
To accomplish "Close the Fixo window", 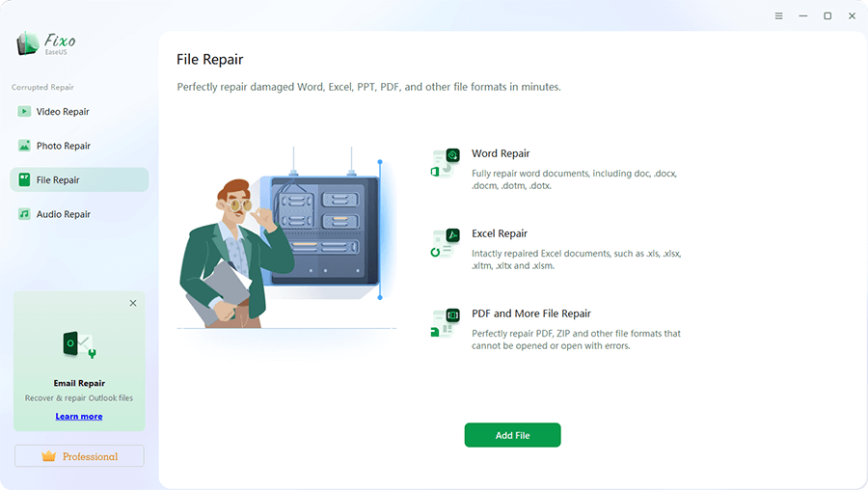I will [852, 16].
